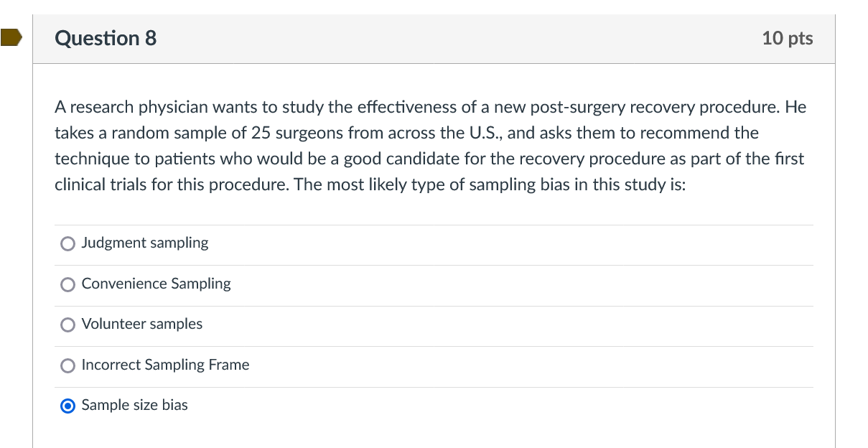Click the "10 pts" points label
This screenshot has height=448, width=868.
pyautogui.click(x=787, y=38)
